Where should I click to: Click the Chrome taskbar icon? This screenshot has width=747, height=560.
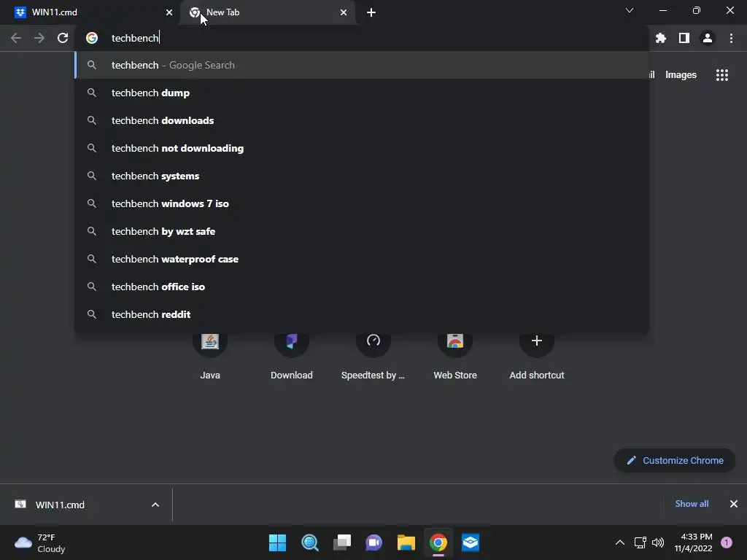(x=438, y=542)
